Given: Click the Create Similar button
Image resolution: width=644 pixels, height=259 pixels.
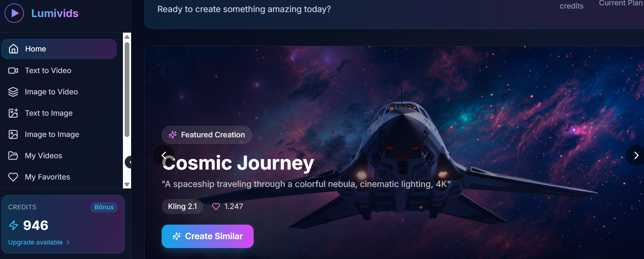Looking at the screenshot, I should tap(207, 236).
